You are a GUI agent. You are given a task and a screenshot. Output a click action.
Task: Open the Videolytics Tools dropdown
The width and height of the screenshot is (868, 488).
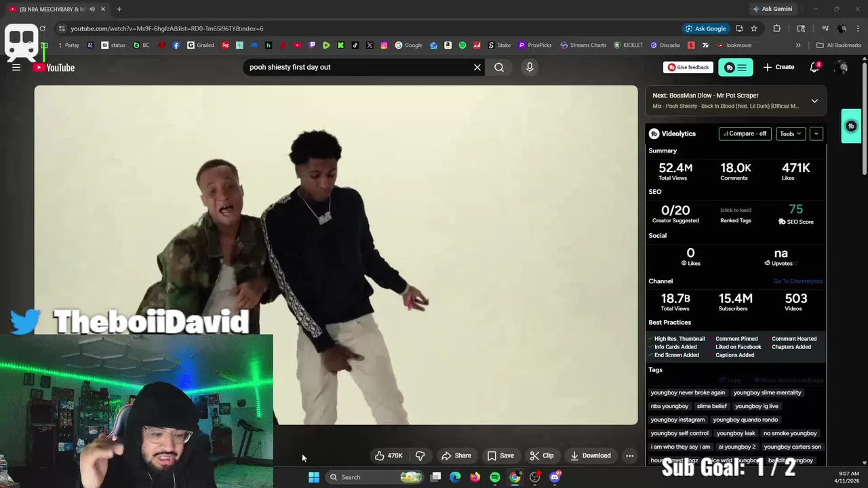790,134
